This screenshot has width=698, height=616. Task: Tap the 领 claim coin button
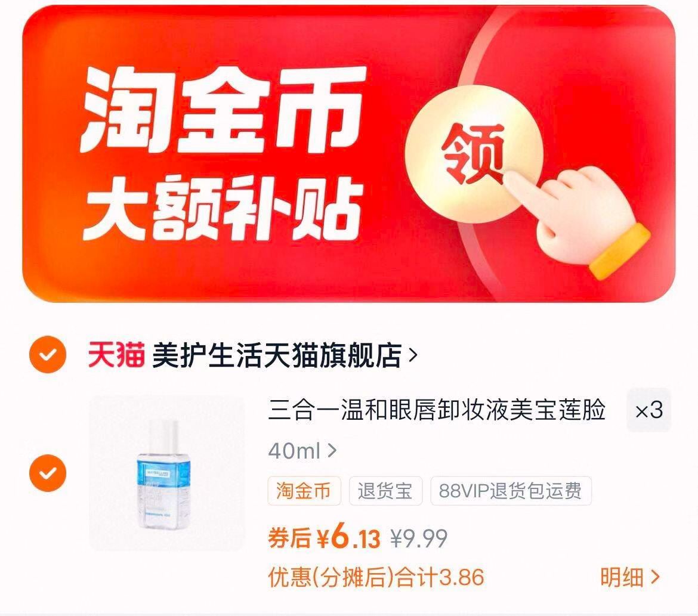[x=474, y=154]
